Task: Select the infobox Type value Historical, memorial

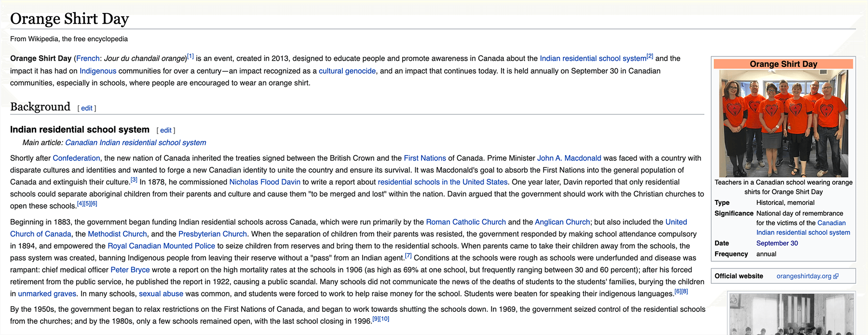Action: 785,203
